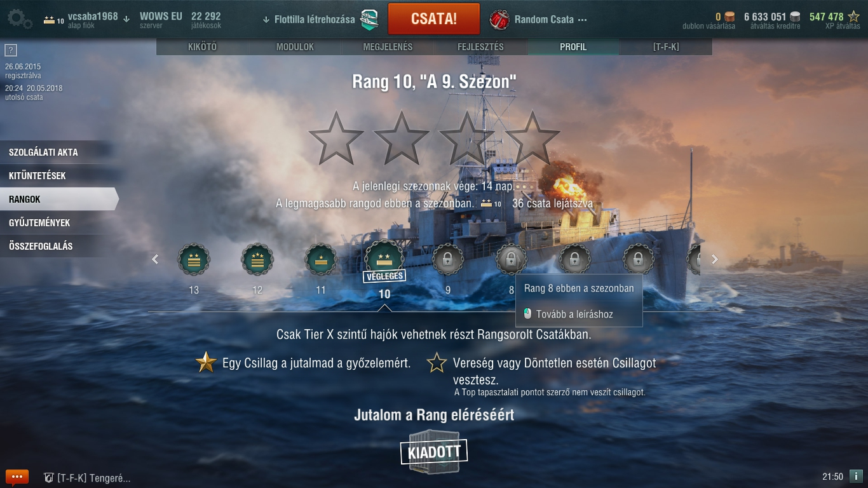Select the rank 13 badge
868x488 pixels.
coord(194,259)
